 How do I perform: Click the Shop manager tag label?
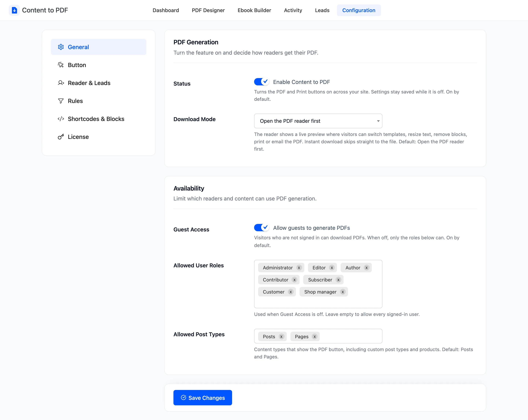click(x=320, y=292)
